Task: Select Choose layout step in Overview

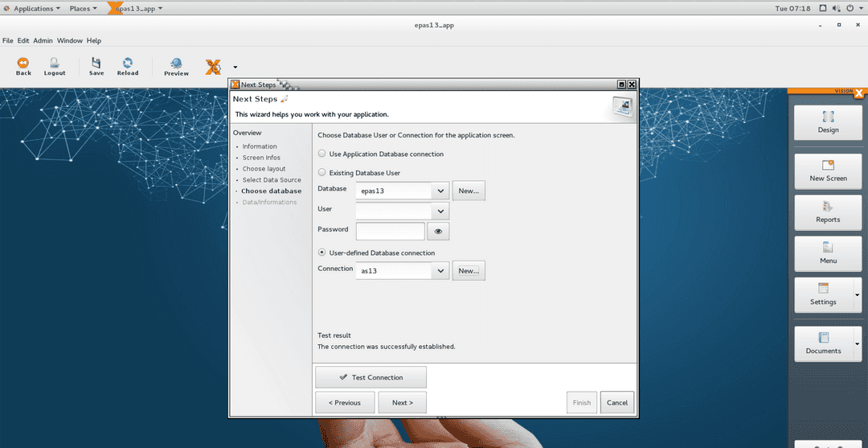Action: click(264, 169)
